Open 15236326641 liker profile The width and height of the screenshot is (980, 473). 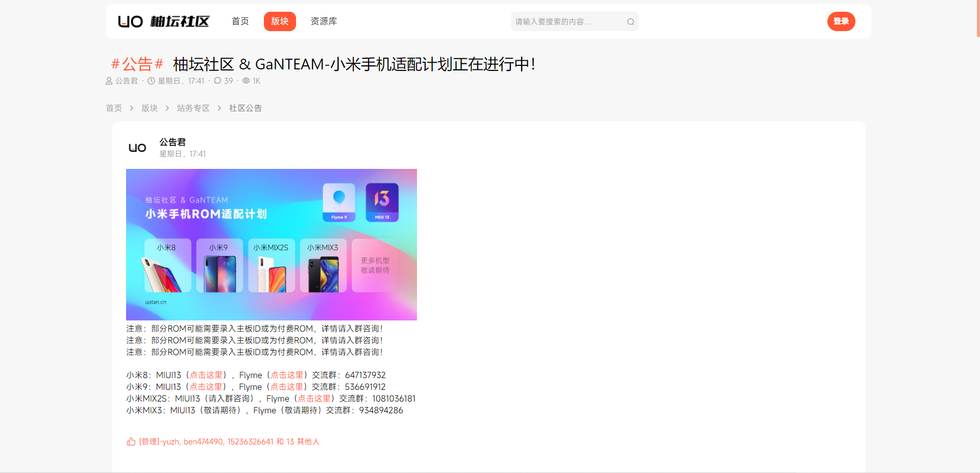click(250, 442)
